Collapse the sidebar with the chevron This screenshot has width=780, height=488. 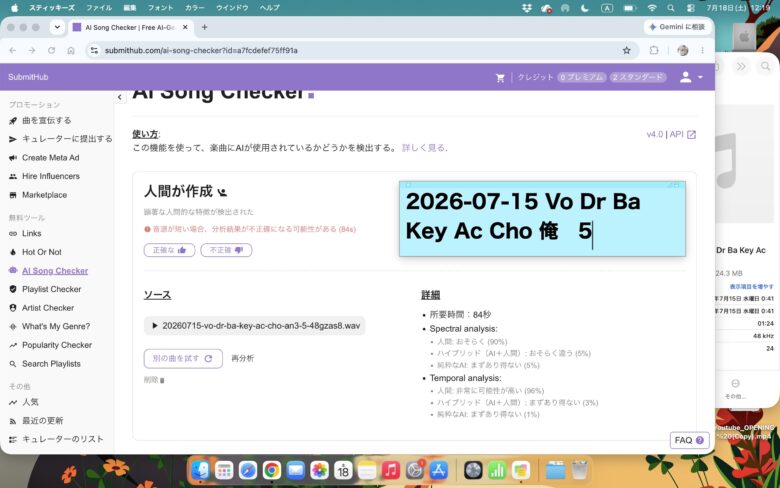click(x=120, y=97)
